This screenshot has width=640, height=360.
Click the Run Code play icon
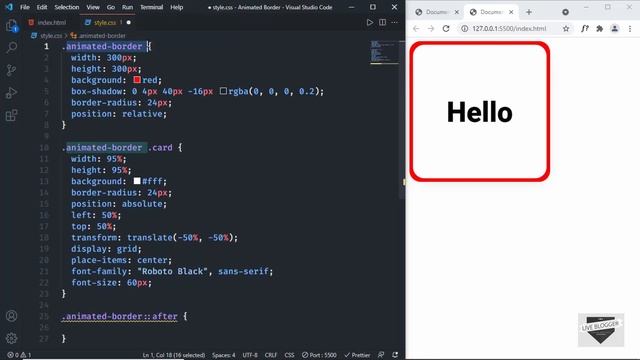[x=369, y=22]
